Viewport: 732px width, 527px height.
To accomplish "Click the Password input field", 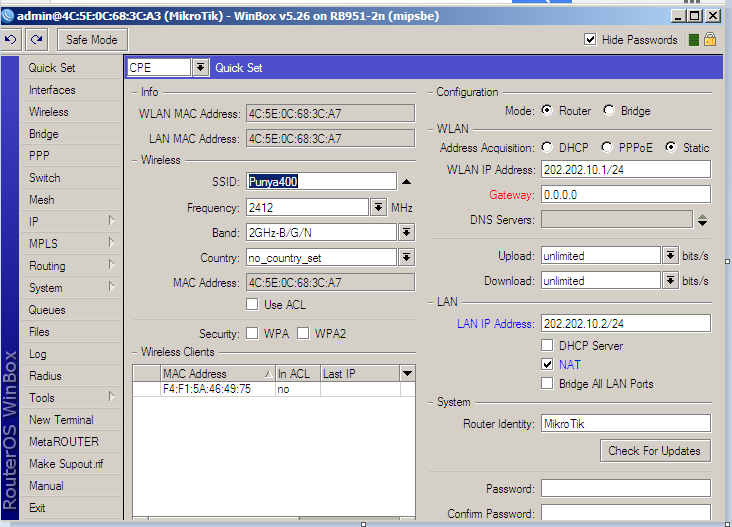I will pos(626,488).
